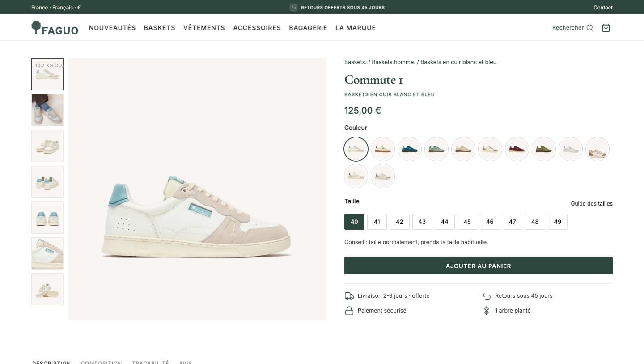
Task: Click the Rechercher search field
Action: tap(572, 28)
